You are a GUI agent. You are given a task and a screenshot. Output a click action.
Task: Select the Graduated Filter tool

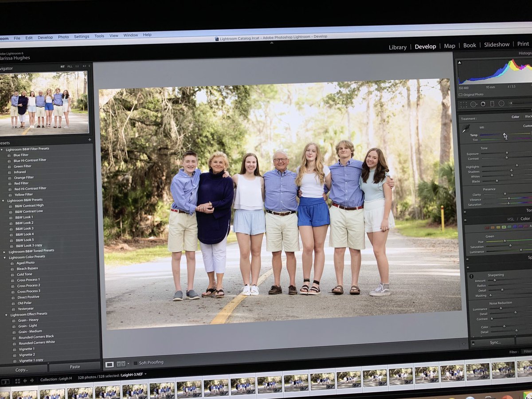(492, 104)
